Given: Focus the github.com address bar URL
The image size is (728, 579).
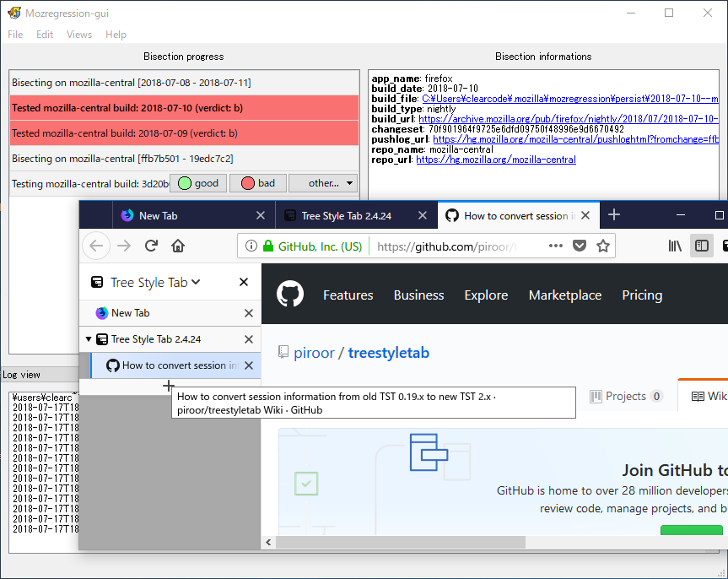Looking at the screenshot, I should coord(447,246).
